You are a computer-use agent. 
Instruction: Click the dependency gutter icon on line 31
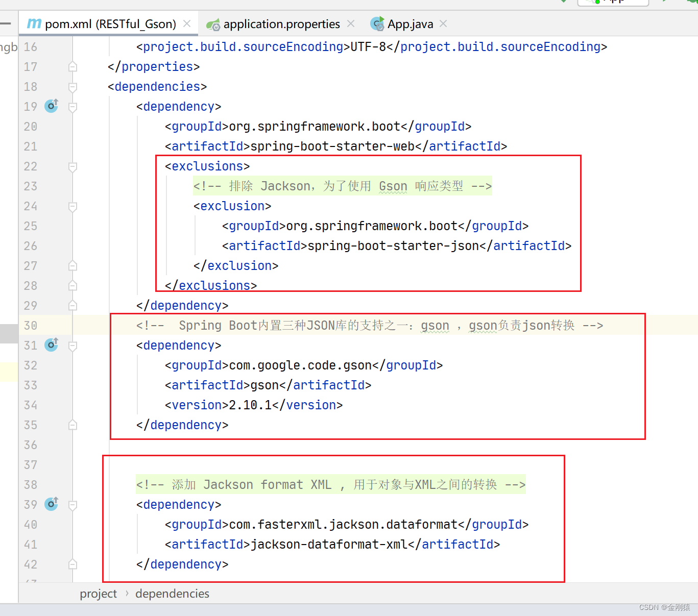pos(52,344)
